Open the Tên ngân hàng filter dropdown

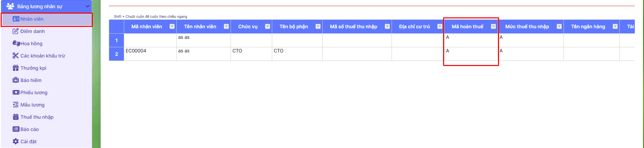[x=615, y=27]
